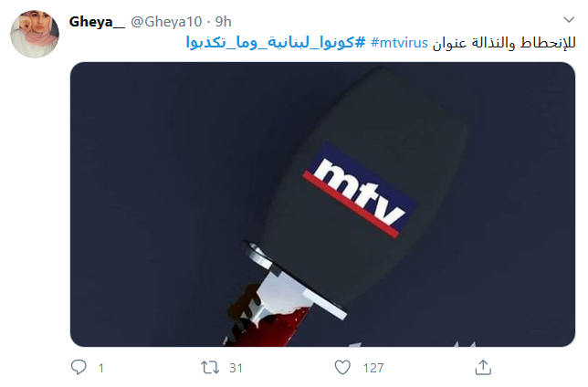Click the retweet count 31
Screen dimensions: 588x387
pyautogui.click(x=236, y=368)
